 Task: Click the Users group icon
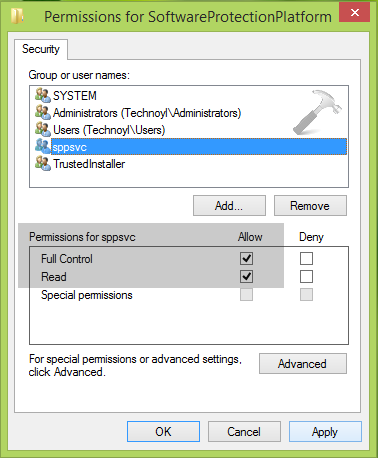tap(43, 129)
